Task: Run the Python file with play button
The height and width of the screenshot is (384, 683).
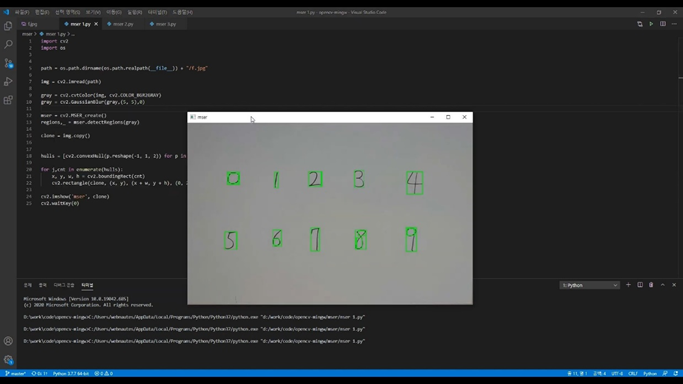Action: click(x=651, y=24)
